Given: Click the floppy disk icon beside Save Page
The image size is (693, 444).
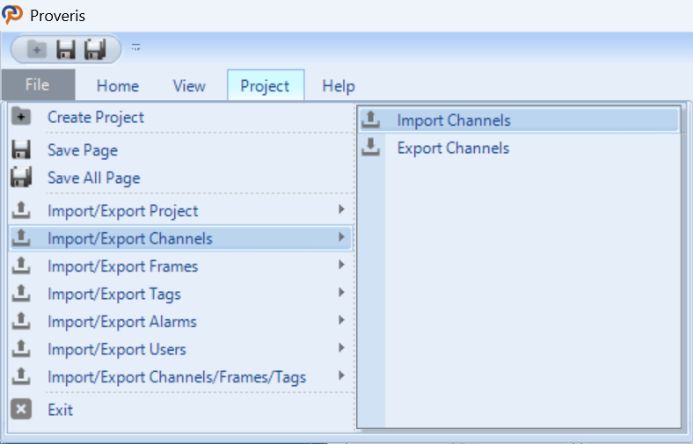Looking at the screenshot, I should pyautogui.click(x=21, y=150).
